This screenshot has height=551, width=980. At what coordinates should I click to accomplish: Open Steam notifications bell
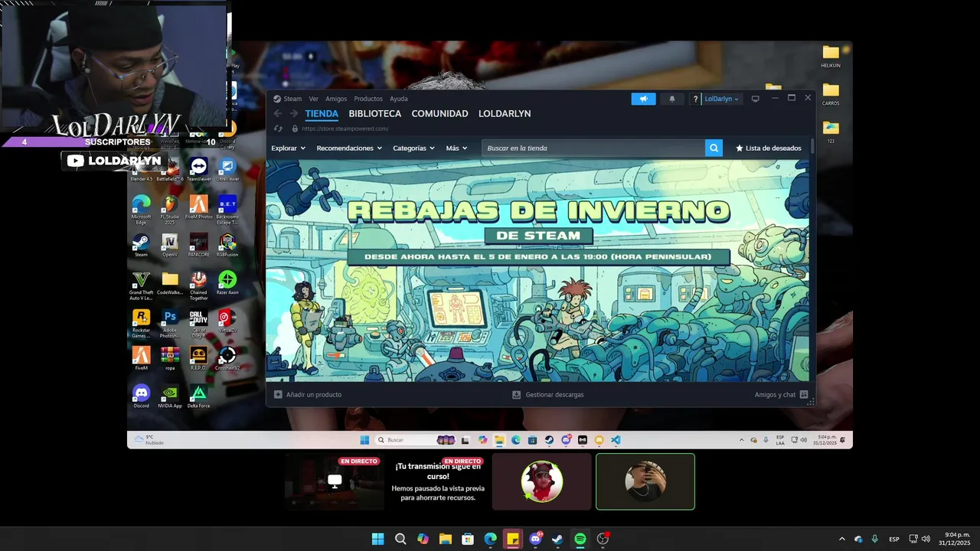pyautogui.click(x=672, y=99)
